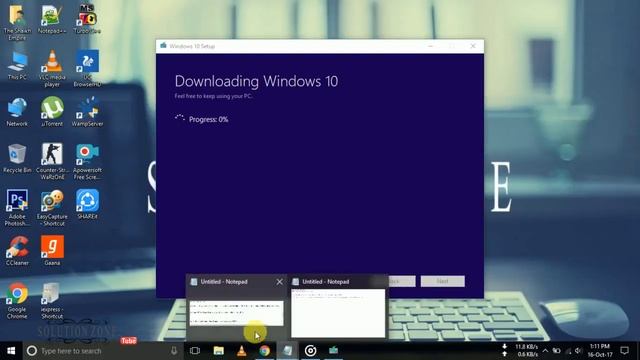The height and width of the screenshot is (360, 640).
Task: Select the This PC desktop icon
Action: 17,65
